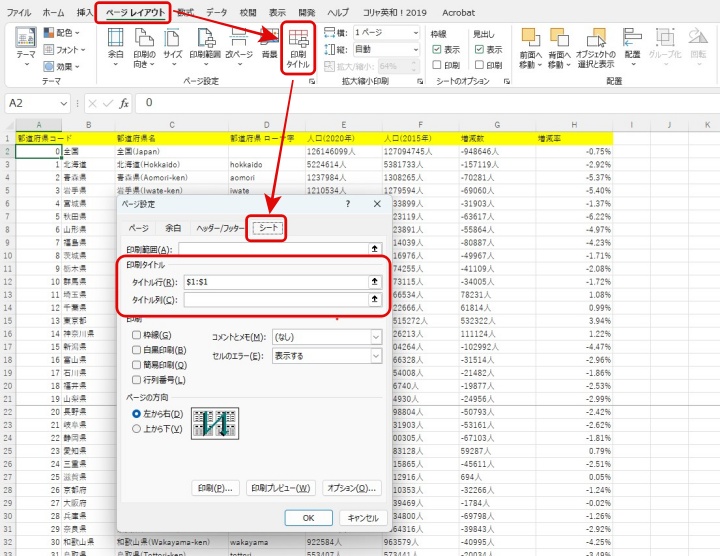
Task: Open the 余白 margins menu
Action: 115,47
